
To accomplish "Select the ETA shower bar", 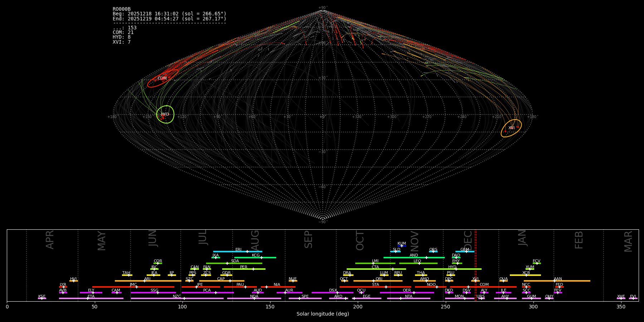I will point(91,298).
